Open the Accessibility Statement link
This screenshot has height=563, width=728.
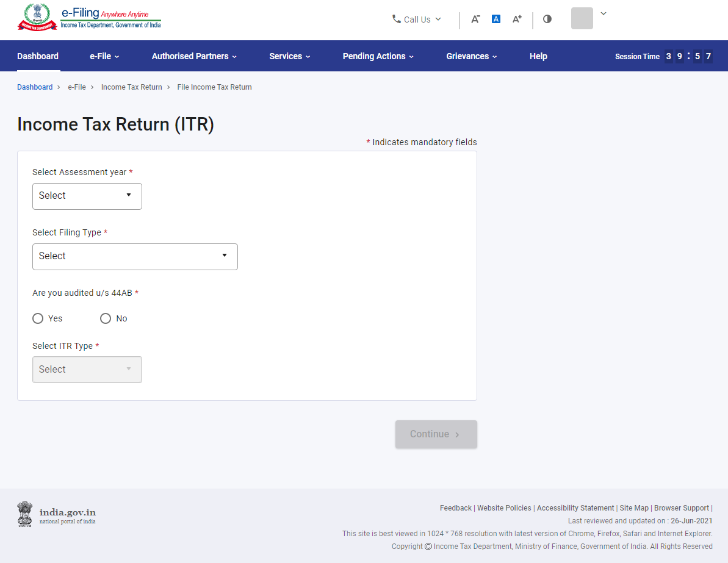pos(575,507)
